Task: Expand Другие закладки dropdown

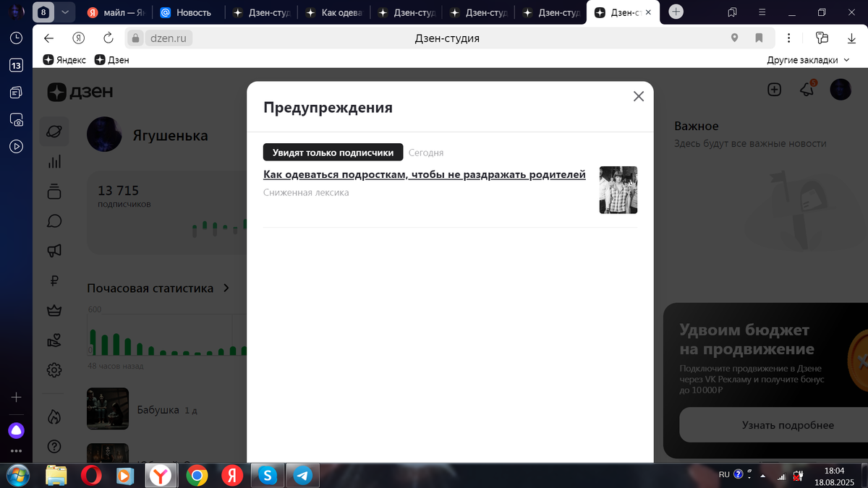Action: (x=809, y=60)
